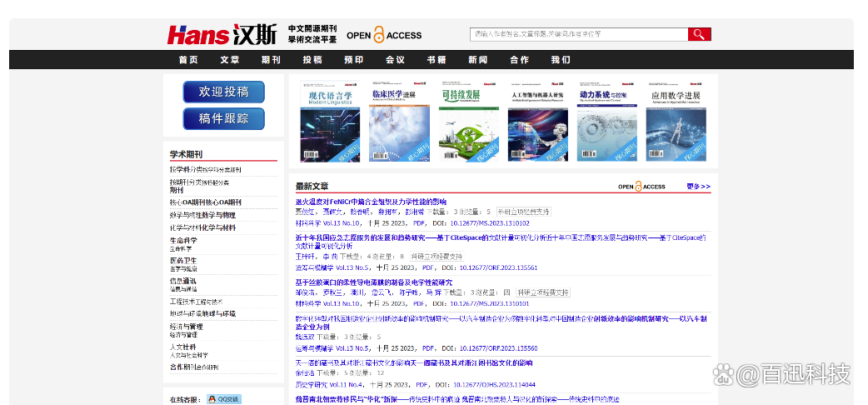Click DOI link 10.12677/MS.2023.1310101

click(489, 303)
